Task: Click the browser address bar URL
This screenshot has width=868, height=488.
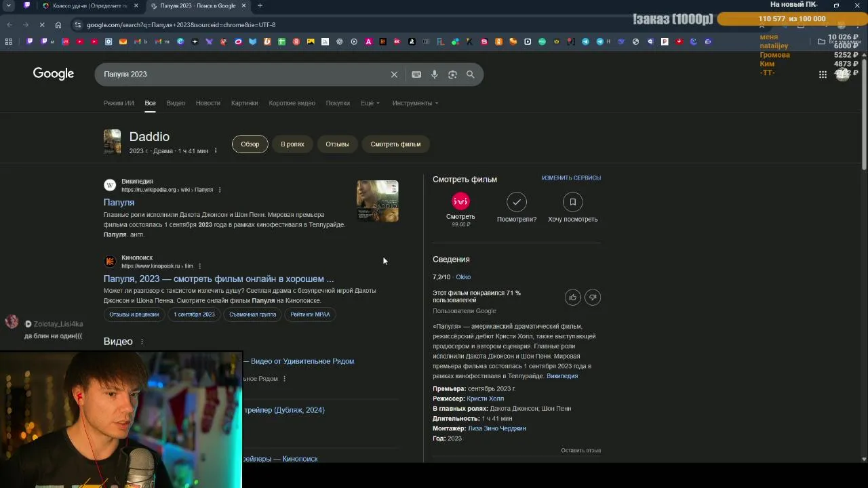Action: coord(181,25)
